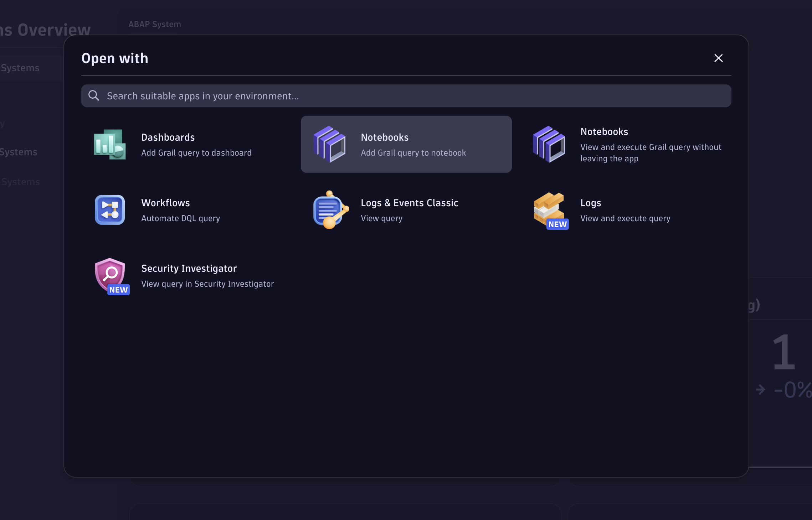Click the Dashboards app icon
This screenshot has height=520, width=812.
click(x=110, y=144)
